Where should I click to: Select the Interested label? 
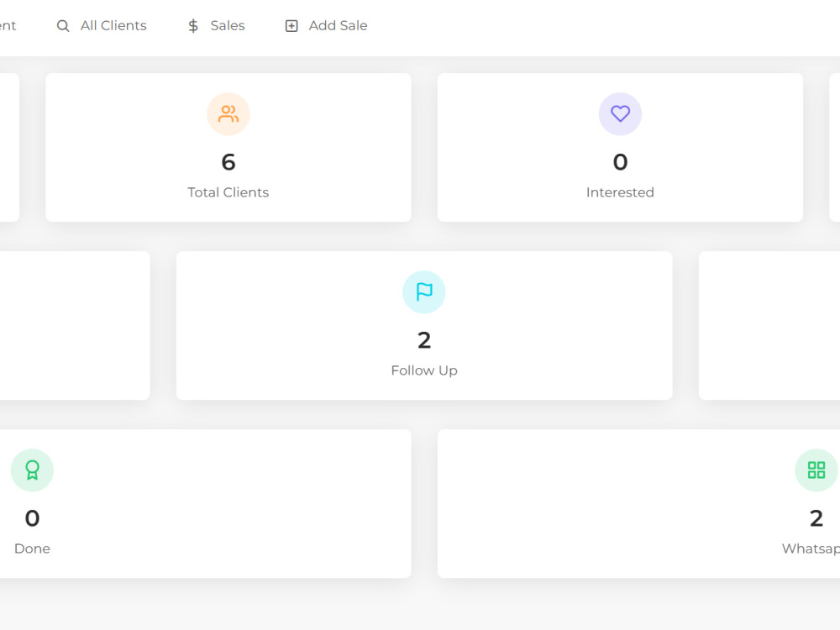click(621, 192)
